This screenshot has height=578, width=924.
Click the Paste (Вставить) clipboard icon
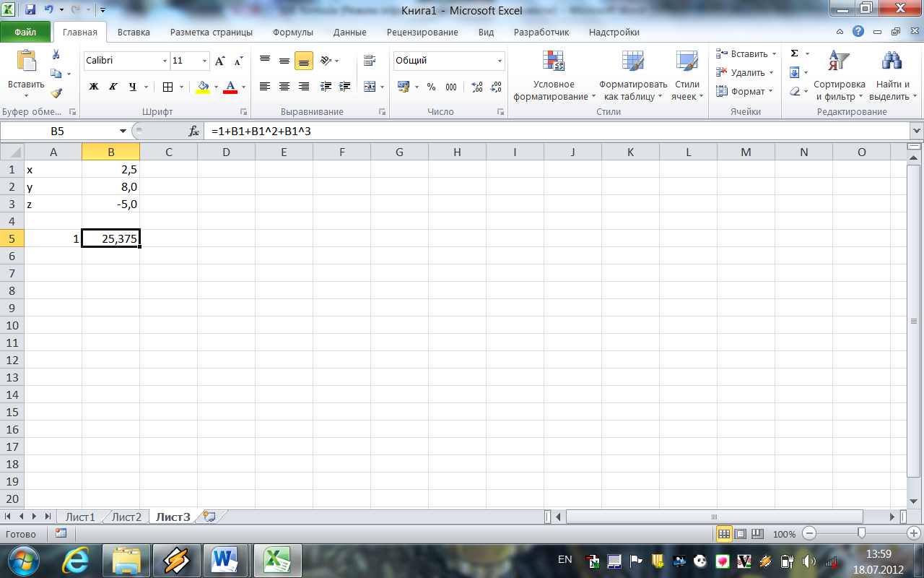tap(26, 61)
